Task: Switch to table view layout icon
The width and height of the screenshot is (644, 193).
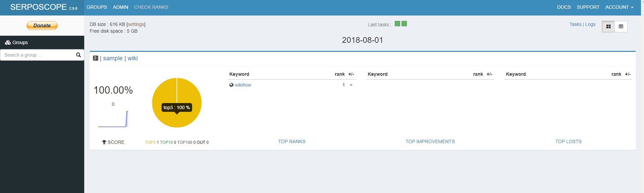Action: 621,27
